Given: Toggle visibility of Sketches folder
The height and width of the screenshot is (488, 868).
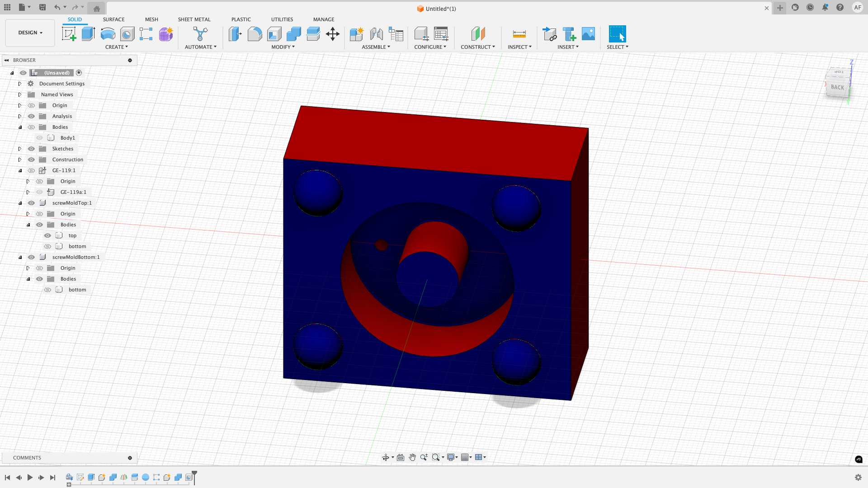Looking at the screenshot, I should click(31, 149).
